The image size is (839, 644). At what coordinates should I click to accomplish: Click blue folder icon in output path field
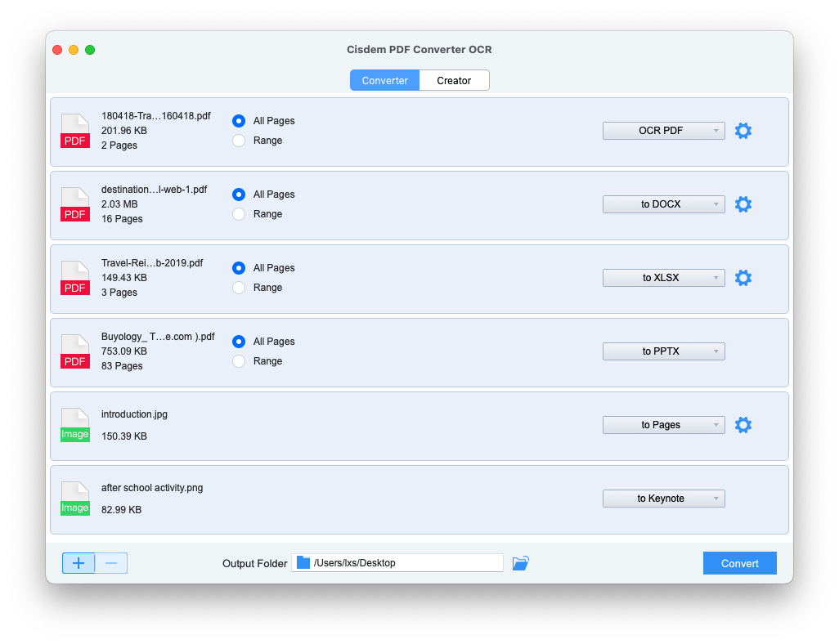click(x=303, y=562)
